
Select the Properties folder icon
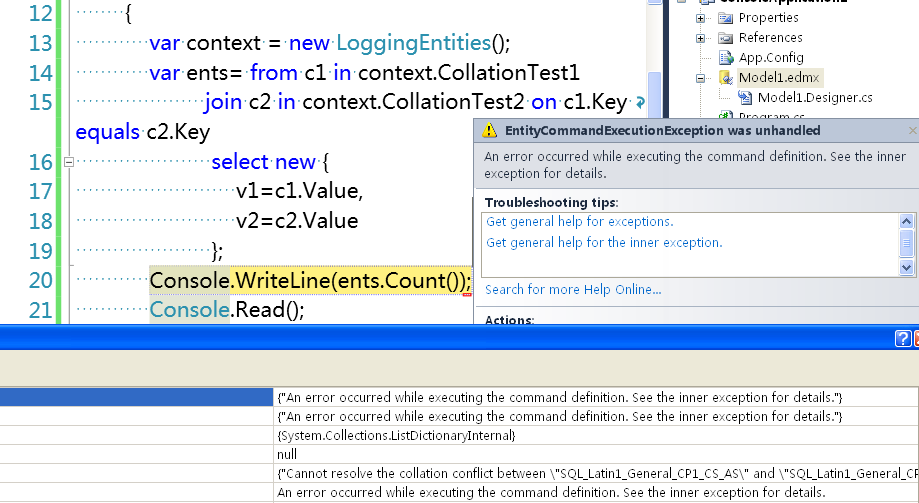point(726,18)
